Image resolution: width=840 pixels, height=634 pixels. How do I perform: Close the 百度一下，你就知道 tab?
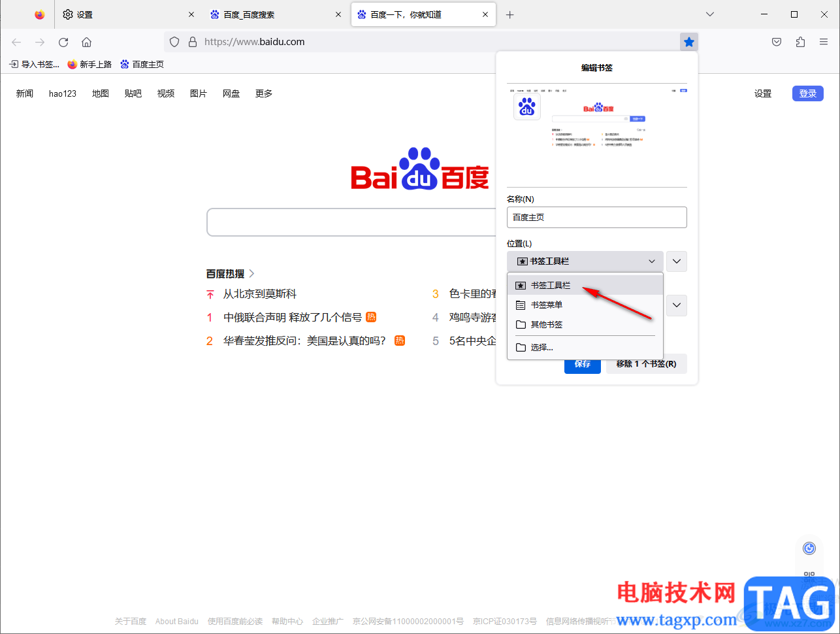[485, 14]
